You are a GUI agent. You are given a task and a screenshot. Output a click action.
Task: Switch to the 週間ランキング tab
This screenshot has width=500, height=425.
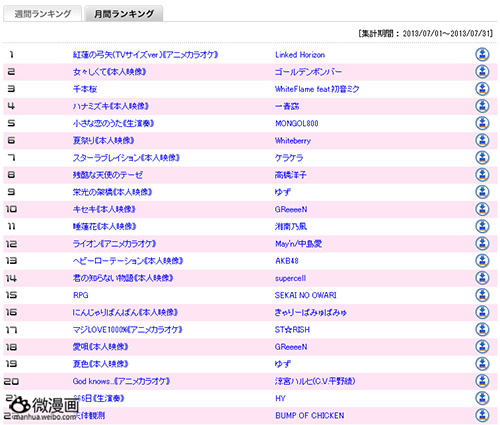point(42,14)
